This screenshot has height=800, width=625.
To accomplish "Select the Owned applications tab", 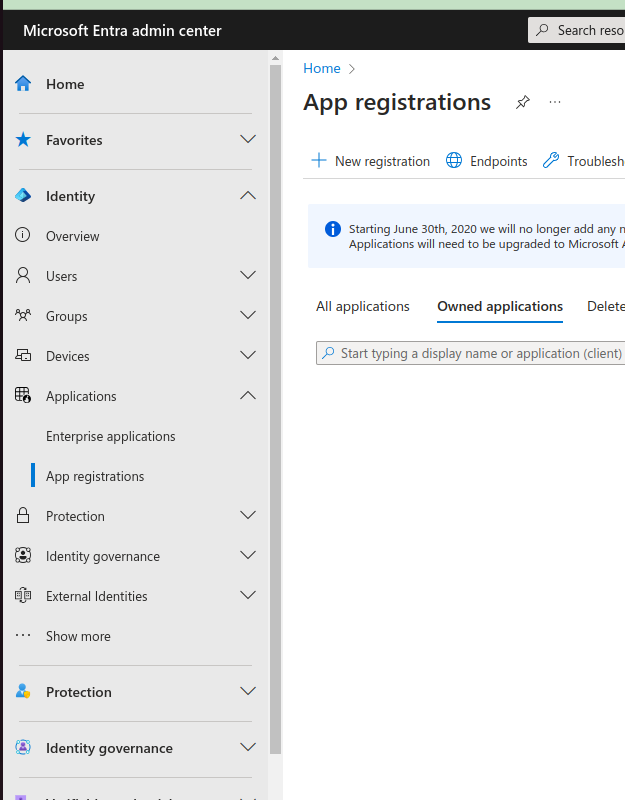I will pyautogui.click(x=500, y=306).
